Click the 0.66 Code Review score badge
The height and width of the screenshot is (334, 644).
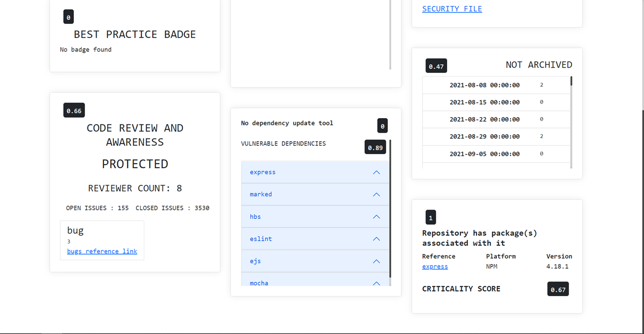[74, 110]
